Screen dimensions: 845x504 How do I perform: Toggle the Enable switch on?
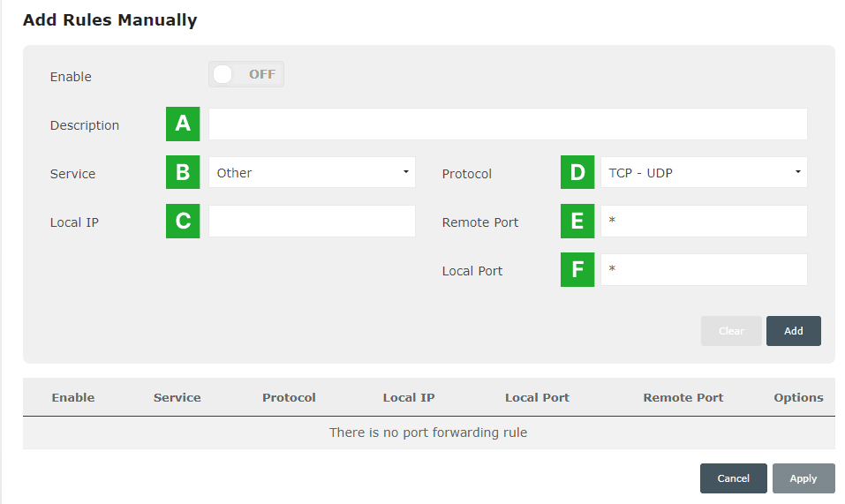(x=246, y=75)
